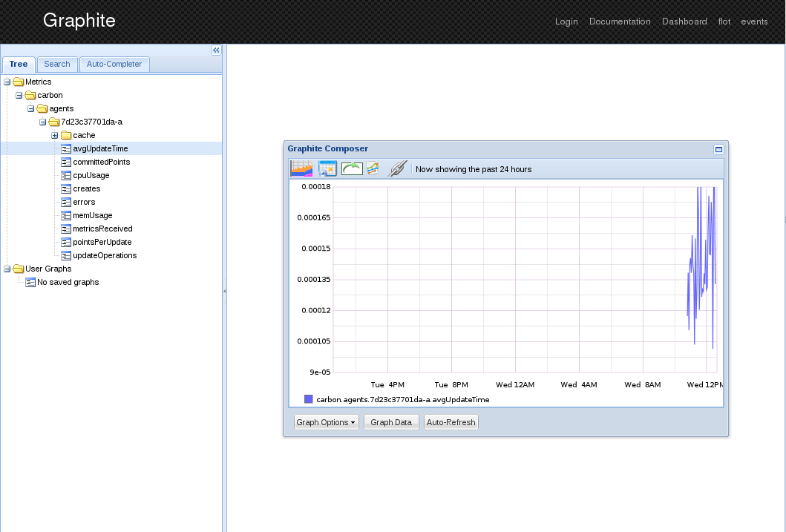Click the create graph from URL pencil icon
Screen dimensions: 786x532
click(373, 168)
